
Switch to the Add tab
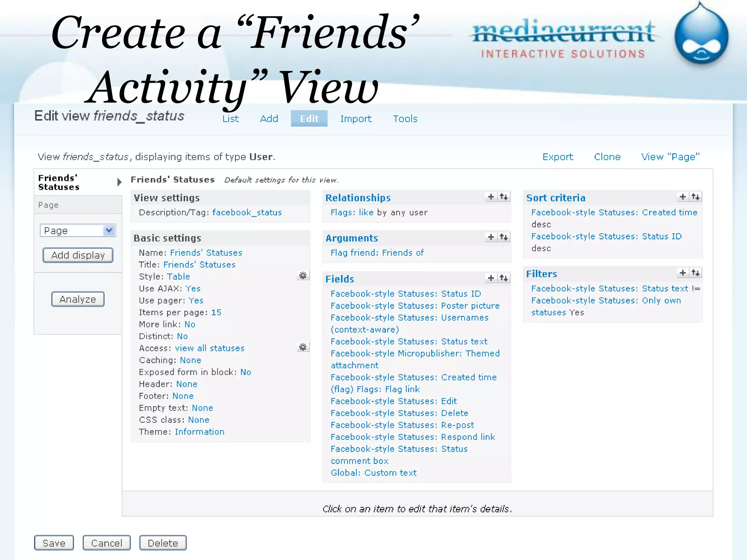click(269, 118)
